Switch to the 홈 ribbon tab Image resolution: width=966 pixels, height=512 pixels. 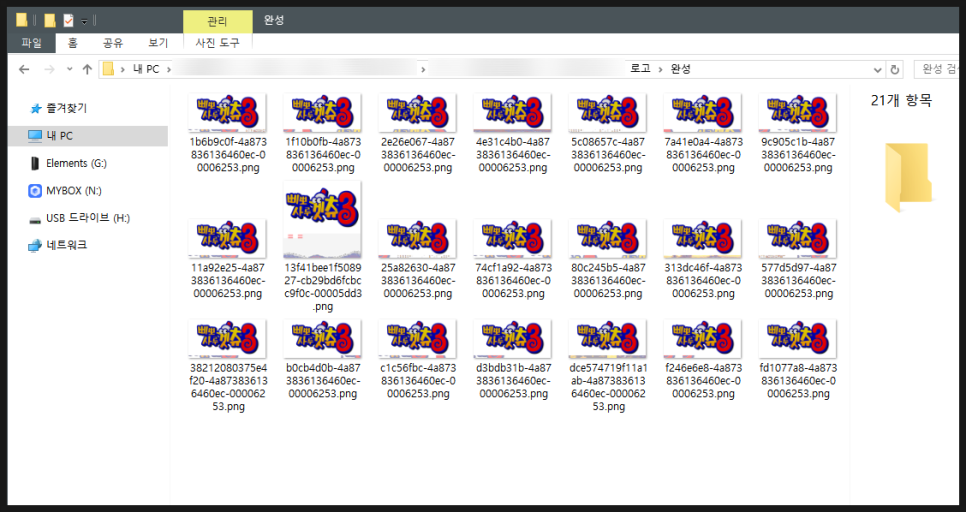pos(73,43)
